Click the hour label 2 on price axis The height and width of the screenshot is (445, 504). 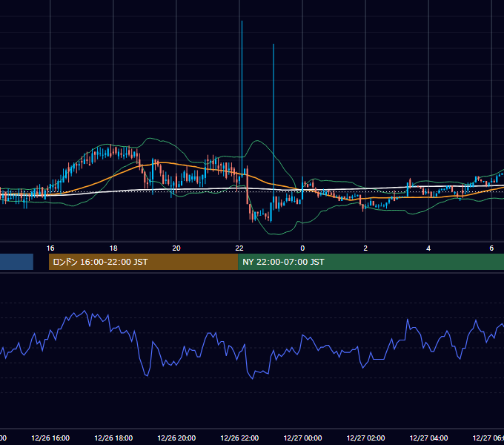[365, 248]
